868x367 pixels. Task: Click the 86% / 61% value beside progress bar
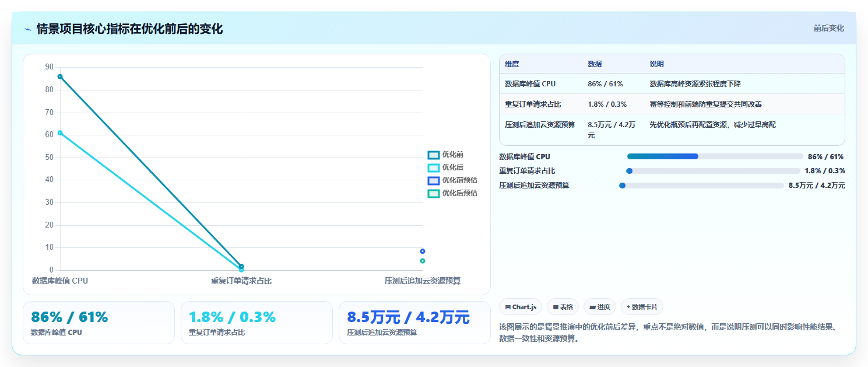pos(825,156)
